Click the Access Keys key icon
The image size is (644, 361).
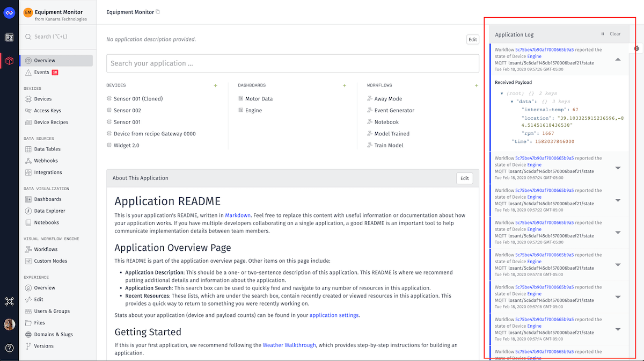coord(28,111)
